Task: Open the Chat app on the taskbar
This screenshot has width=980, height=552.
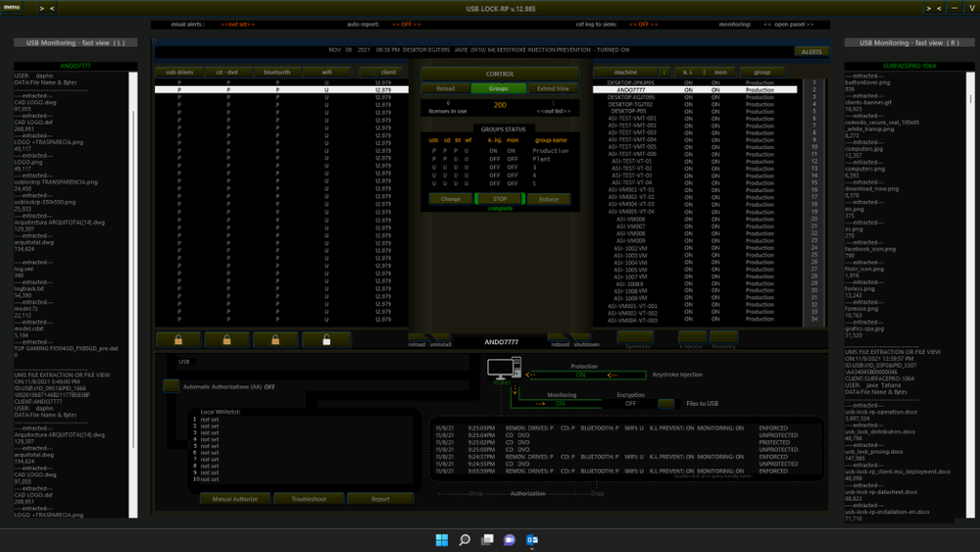Action: tap(510, 540)
